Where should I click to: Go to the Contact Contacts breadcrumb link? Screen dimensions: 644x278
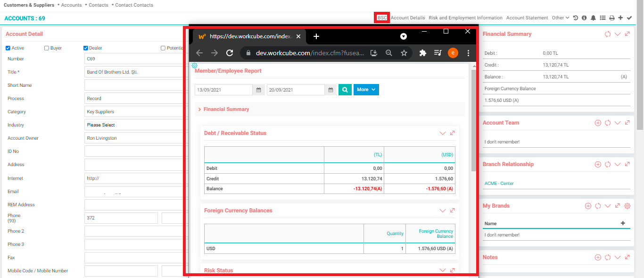point(134,5)
